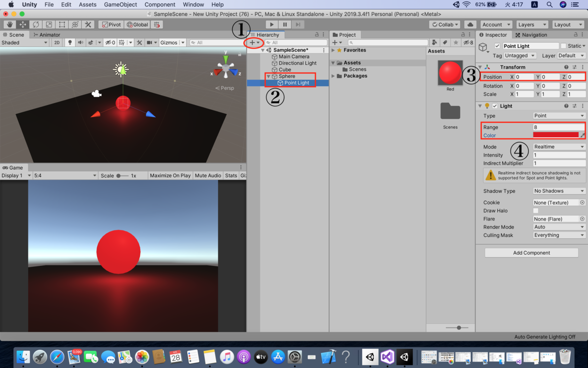
Task: Click the favorites star icon in Project toolbar
Action: click(456, 43)
